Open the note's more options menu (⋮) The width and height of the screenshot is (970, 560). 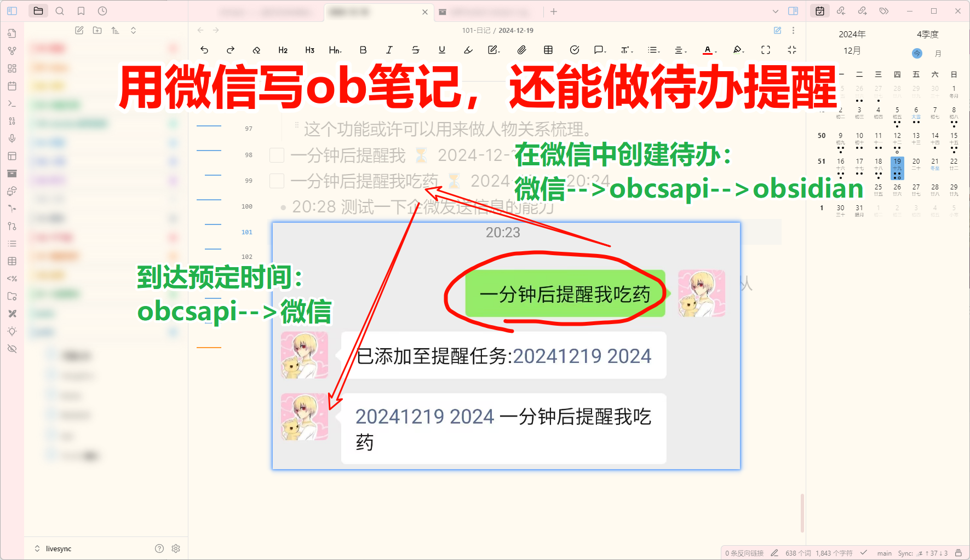coord(793,30)
